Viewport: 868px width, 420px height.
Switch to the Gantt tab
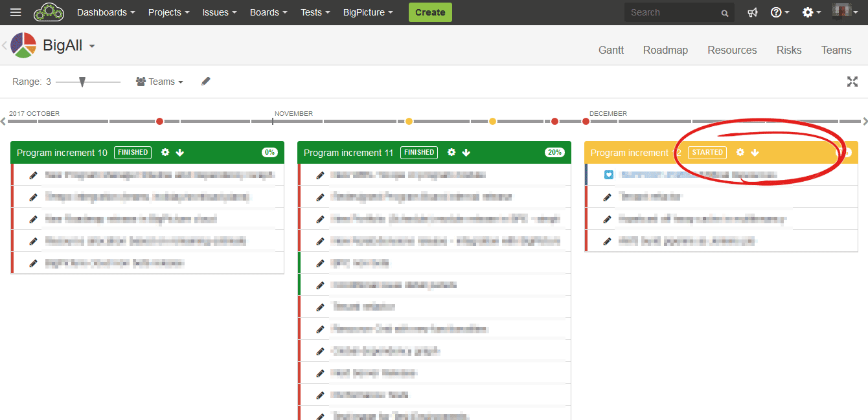tap(611, 50)
